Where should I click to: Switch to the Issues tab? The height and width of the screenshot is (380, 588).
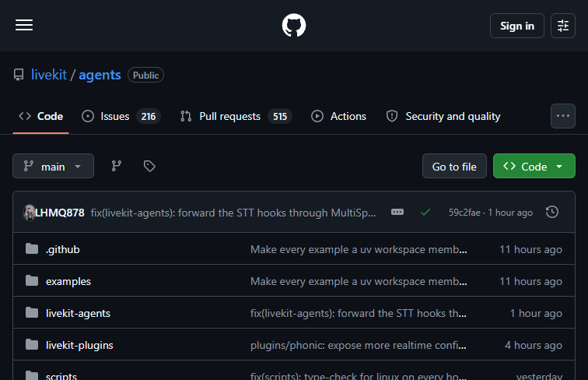pyautogui.click(x=121, y=116)
